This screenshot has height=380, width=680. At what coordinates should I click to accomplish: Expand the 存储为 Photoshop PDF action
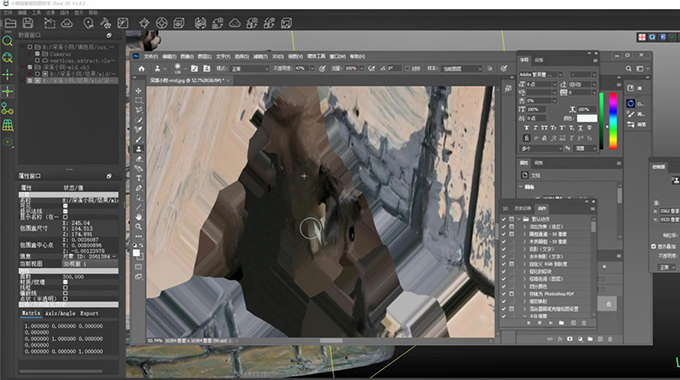pos(524,294)
